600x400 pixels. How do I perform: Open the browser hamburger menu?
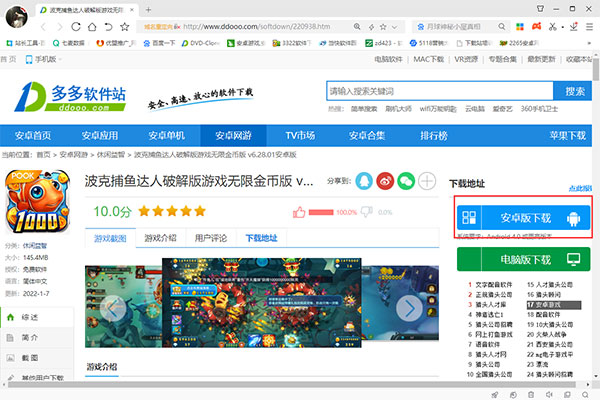coord(589,27)
